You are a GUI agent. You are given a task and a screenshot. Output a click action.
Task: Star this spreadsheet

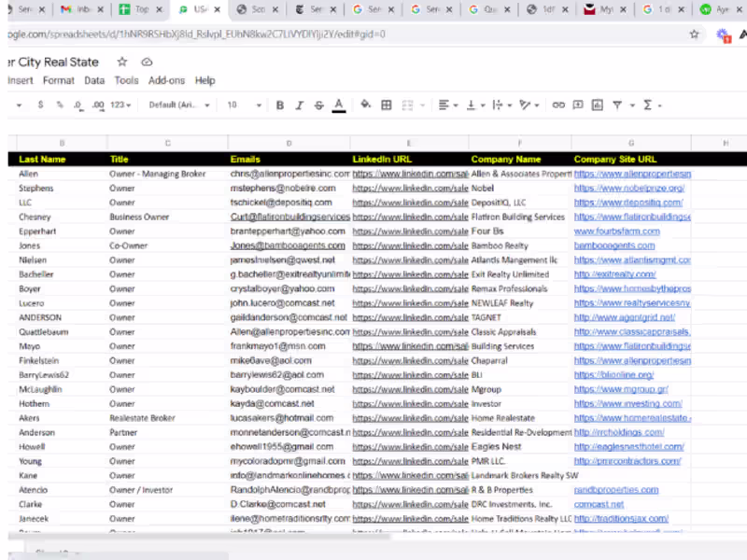point(121,62)
